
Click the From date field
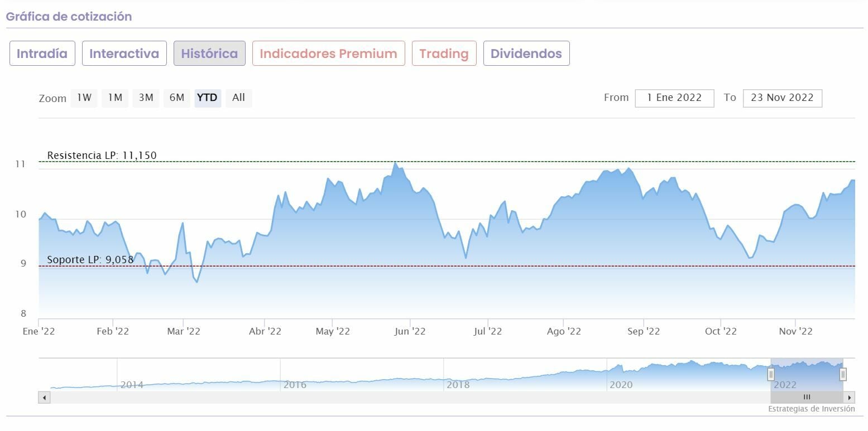[x=674, y=98]
